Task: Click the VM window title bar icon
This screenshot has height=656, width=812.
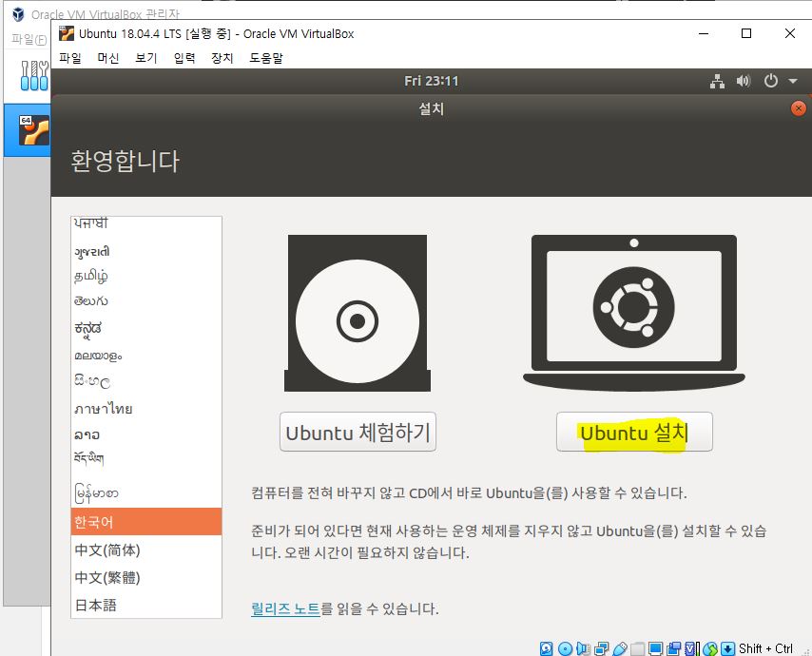Action: (67, 33)
